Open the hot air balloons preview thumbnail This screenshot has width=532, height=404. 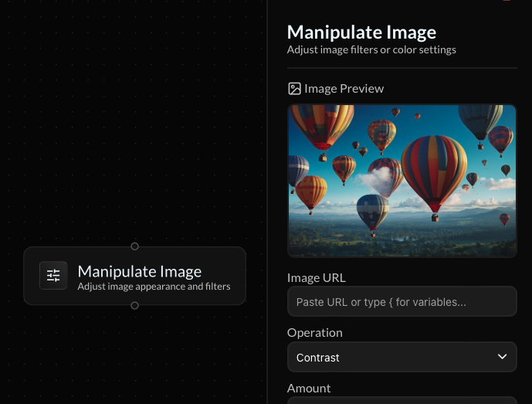coord(402,181)
